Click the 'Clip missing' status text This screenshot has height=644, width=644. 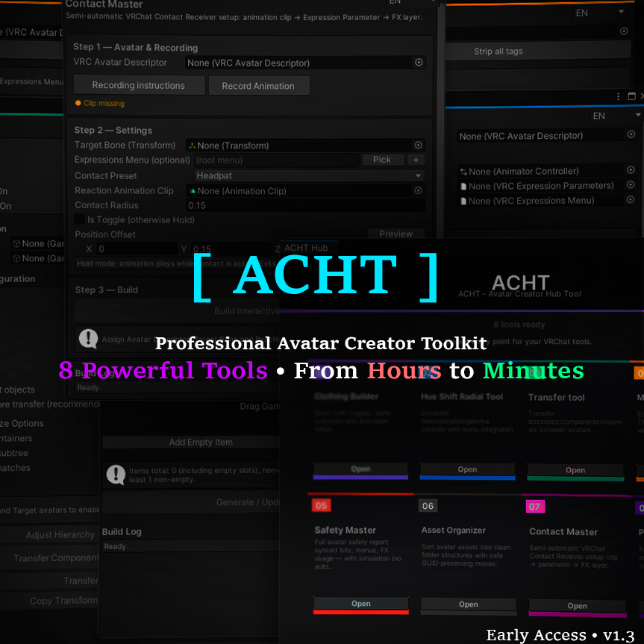point(104,103)
